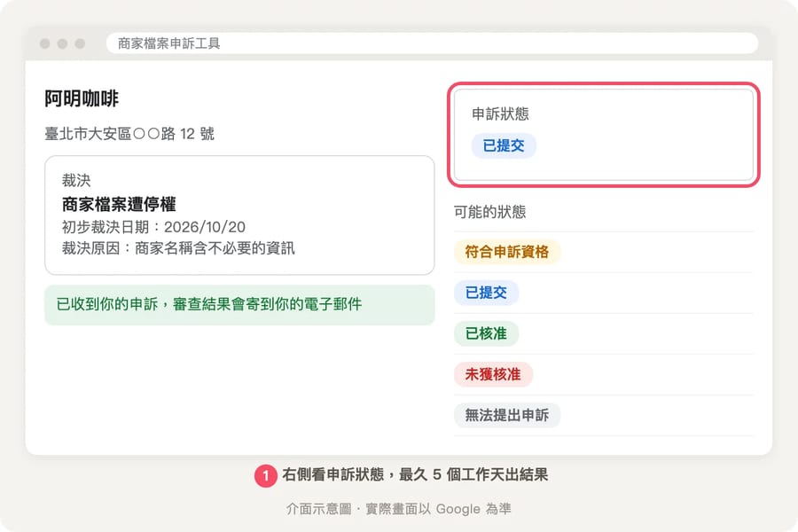The width and height of the screenshot is (798, 532).
Task: Click the 裁決原因：商家名稱含不必要的資訊 line
Action: coord(178,248)
